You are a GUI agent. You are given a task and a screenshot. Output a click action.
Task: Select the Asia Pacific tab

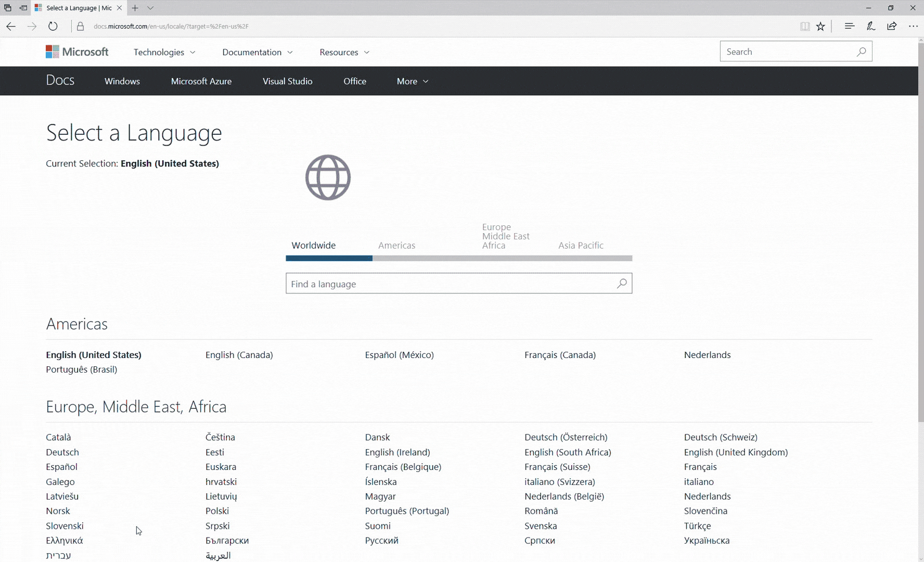point(581,245)
